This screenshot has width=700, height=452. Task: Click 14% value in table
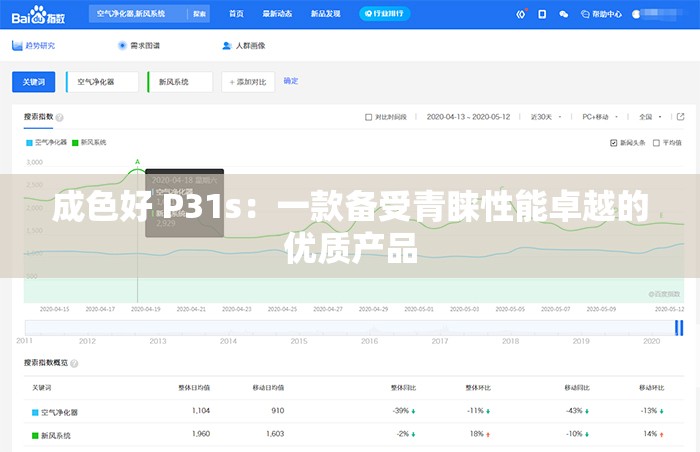(650, 434)
